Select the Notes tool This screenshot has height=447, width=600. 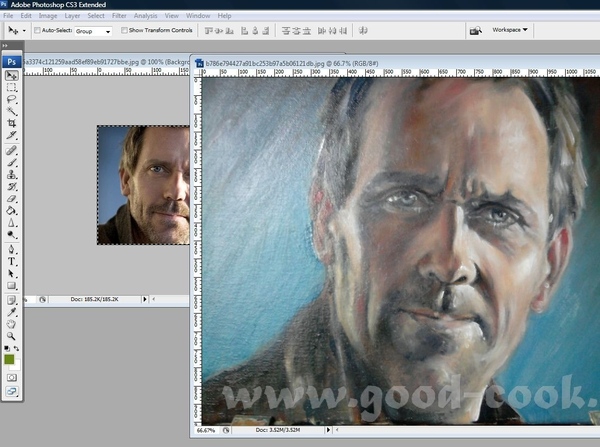(11, 300)
